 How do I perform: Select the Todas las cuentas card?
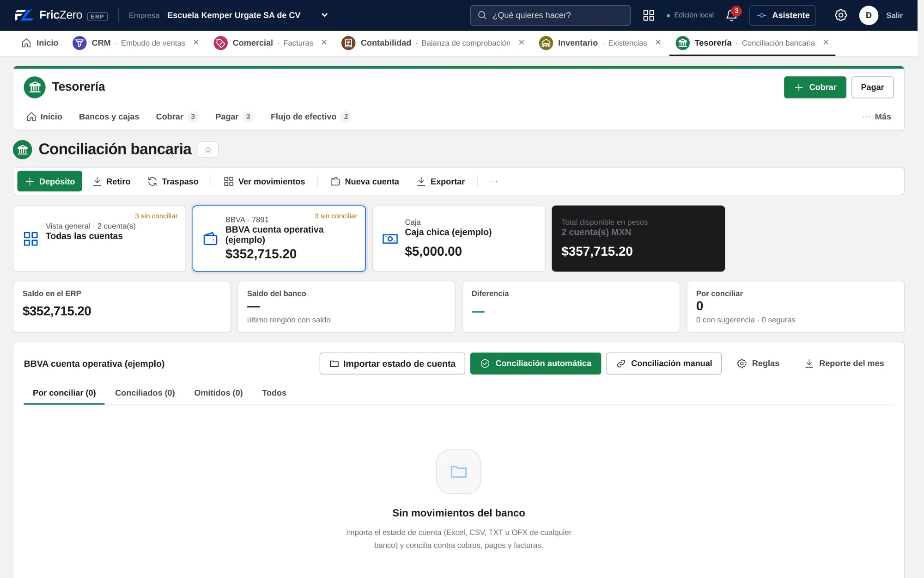pos(99,238)
